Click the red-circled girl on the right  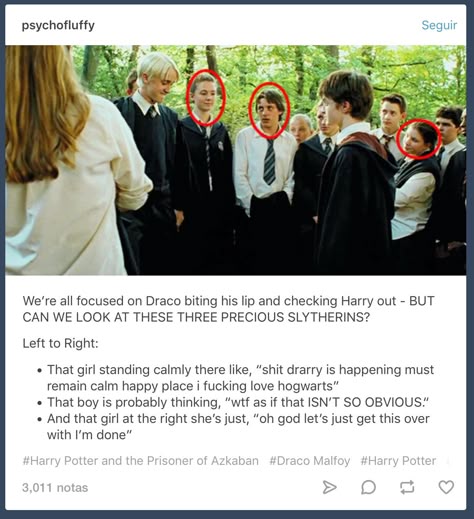tap(419, 139)
